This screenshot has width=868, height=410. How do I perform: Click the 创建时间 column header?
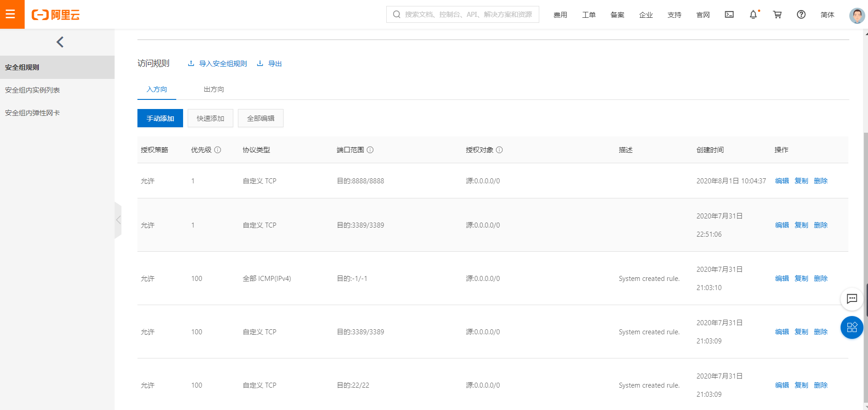point(710,150)
